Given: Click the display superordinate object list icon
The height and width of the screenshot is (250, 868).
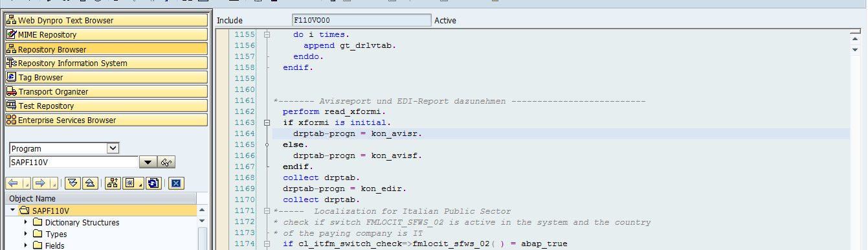Looking at the screenshot, I should [x=112, y=183].
